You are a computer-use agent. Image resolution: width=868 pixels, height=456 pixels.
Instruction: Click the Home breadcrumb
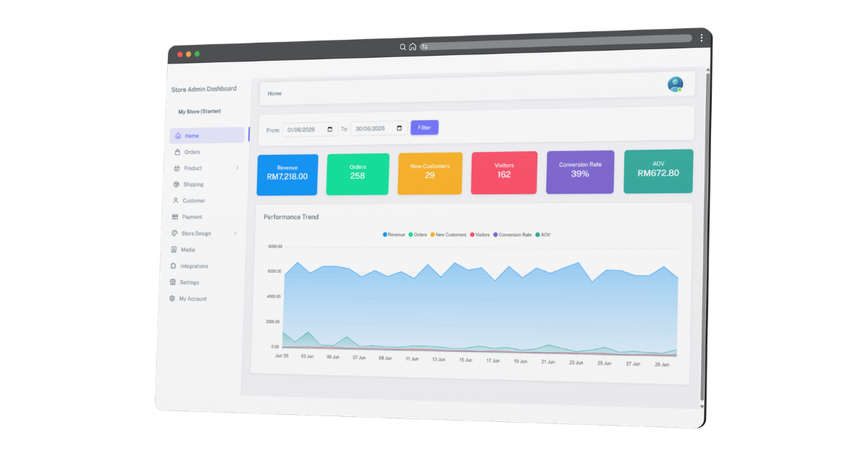[275, 93]
